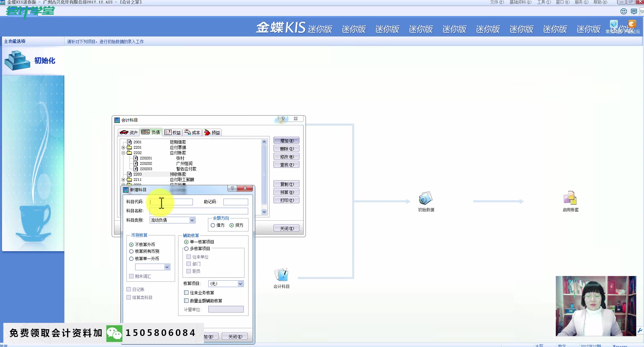Switch to the 负债 tab
This screenshot has height=347, width=644.
151,132
